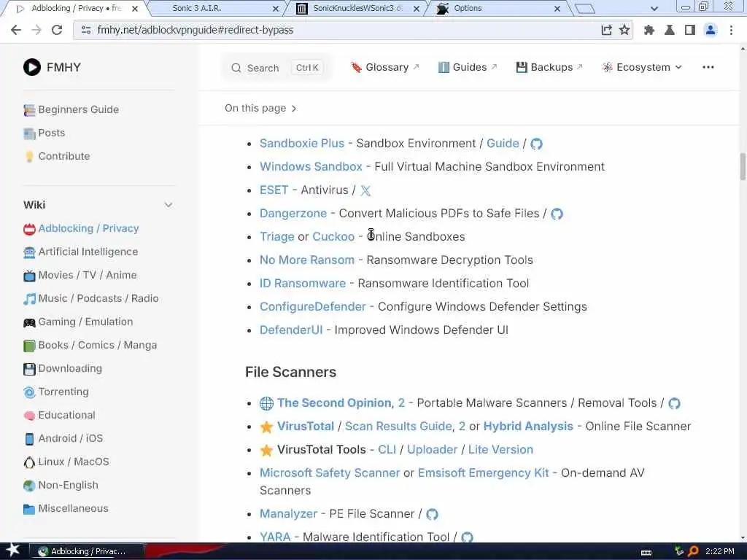Open Contribute in the sidebar
Image resolution: width=747 pixels, height=560 pixels.
(x=56, y=156)
